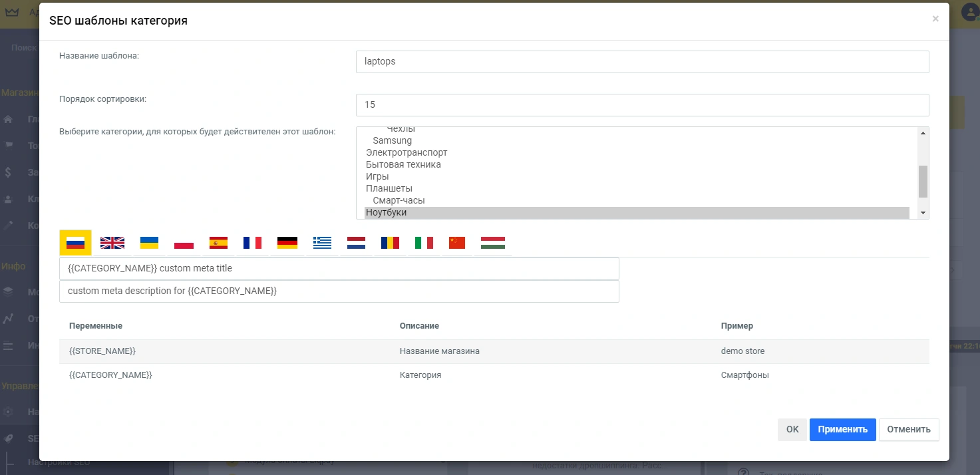Click the Применить button
This screenshot has width=980, height=475.
point(842,430)
